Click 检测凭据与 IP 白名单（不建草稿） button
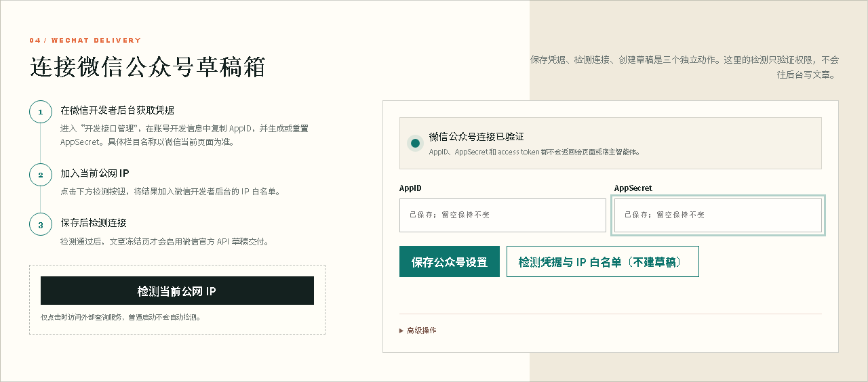Image resolution: width=868 pixels, height=382 pixels. (603, 261)
